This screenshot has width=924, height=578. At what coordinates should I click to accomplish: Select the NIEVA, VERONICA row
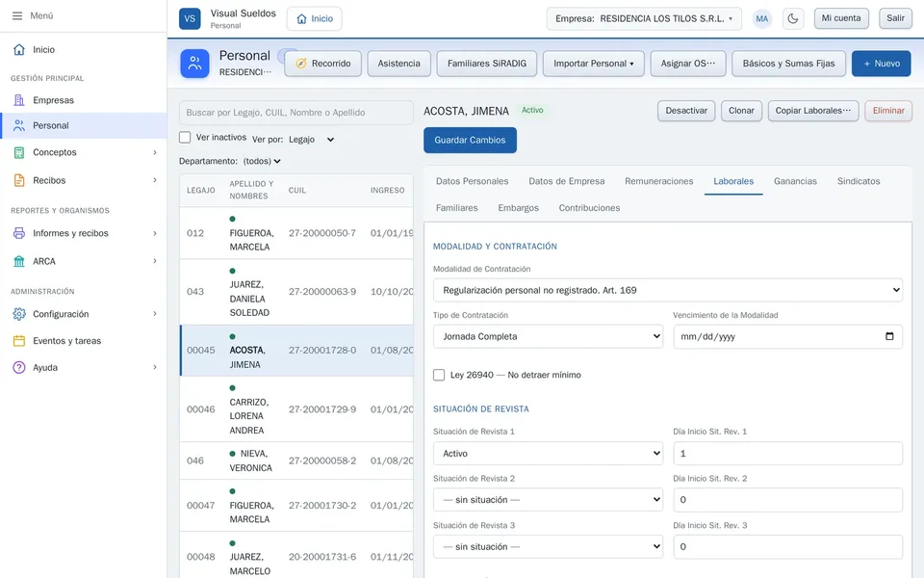click(296, 460)
